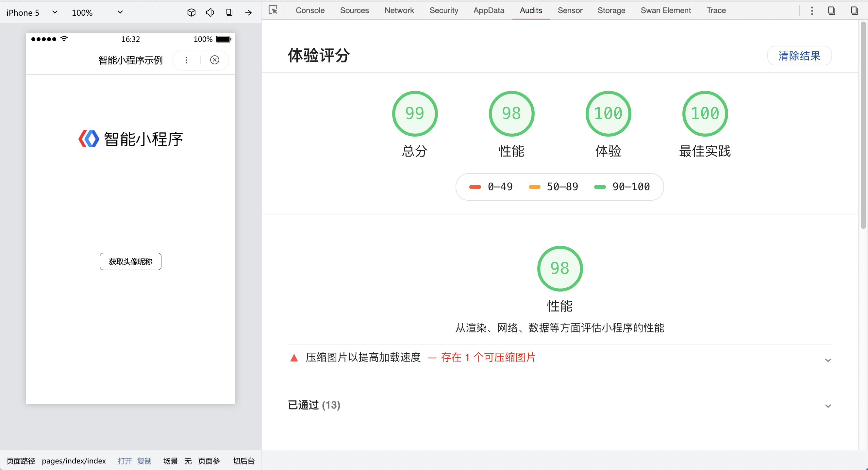Click the red 0–49 legend swatch
The height and width of the screenshot is (470, 868).
tap(475, 187)
